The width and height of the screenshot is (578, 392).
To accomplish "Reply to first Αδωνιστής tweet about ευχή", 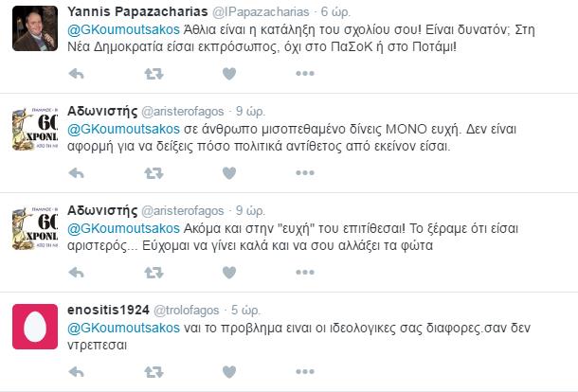I will coord(77,173).
